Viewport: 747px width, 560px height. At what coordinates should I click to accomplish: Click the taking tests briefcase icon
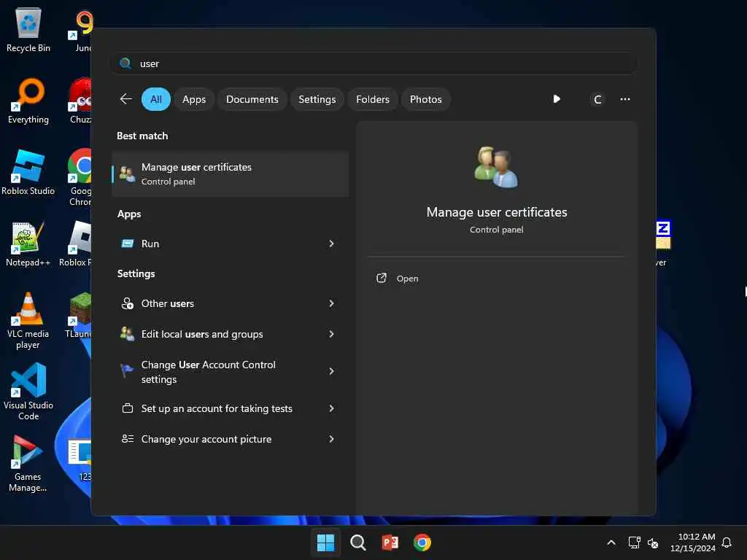click(x=127, y=408)
